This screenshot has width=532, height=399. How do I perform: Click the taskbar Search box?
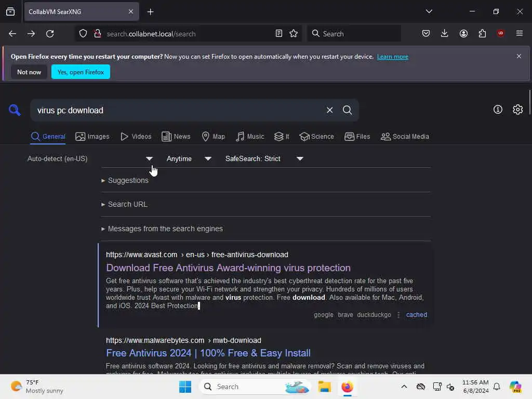coord(255,387)
